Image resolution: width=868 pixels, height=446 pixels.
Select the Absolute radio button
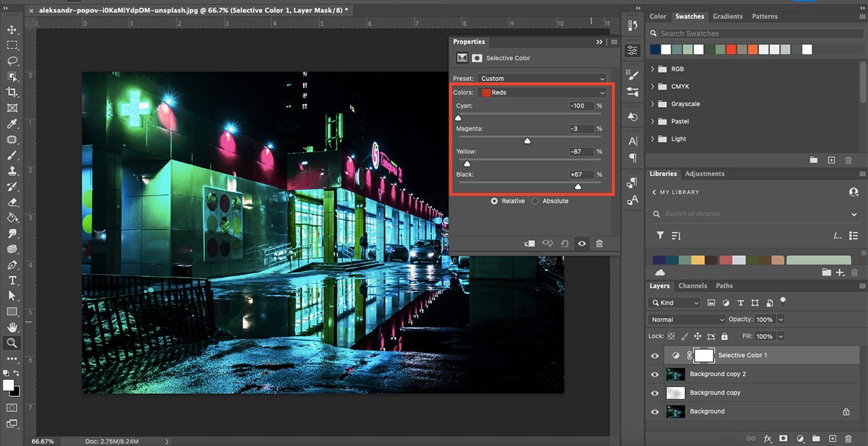pos(535,201)
